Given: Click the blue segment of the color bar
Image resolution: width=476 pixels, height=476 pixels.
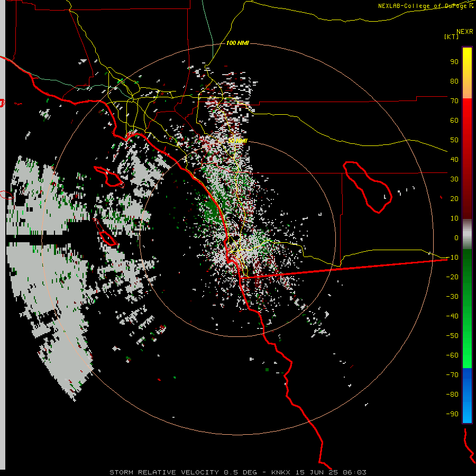Looking at the screenshot, I should (467, 395).
